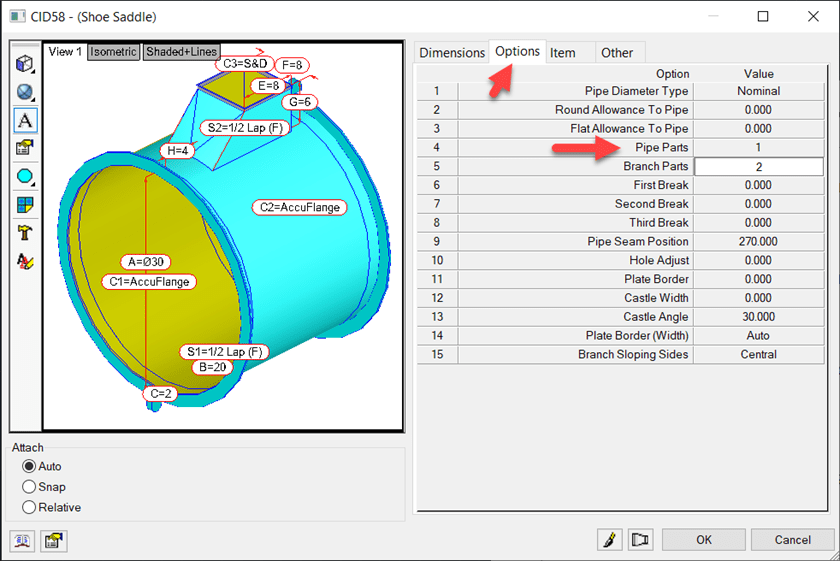Click the properties hand icon in the left toolbar
Image resolution: width=840 pixels, height=561 pixels.
coord(25,147)
